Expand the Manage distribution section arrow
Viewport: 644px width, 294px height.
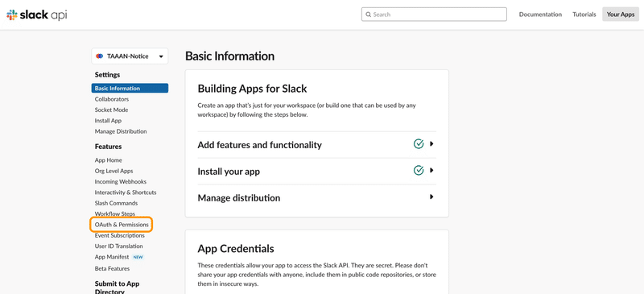[431, 197]
